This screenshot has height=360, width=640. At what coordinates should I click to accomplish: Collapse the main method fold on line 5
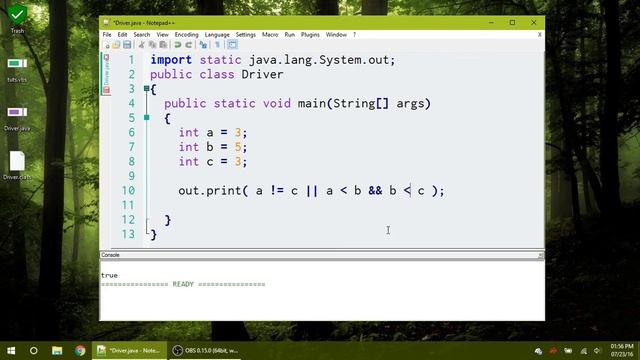pyautogui.click(x=147, y=118)
